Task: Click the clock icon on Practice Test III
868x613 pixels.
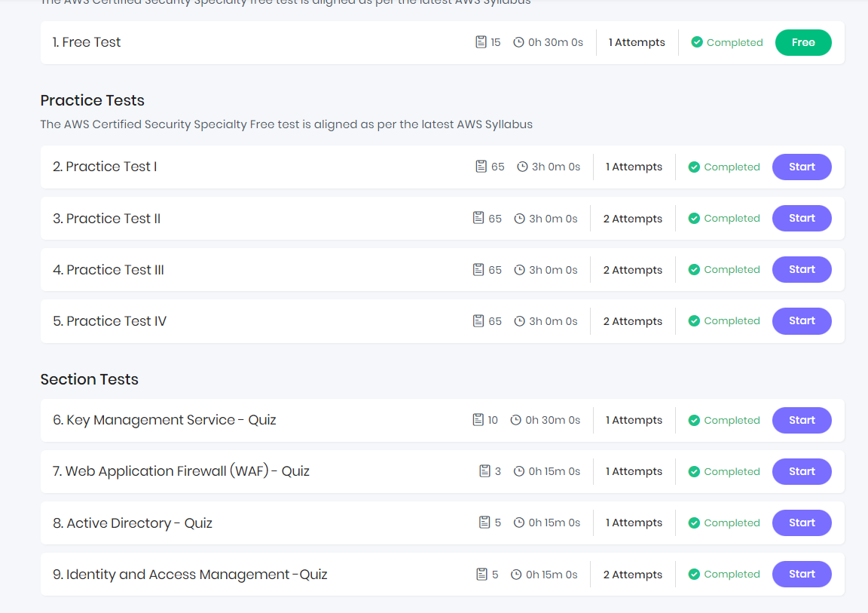Action: point(519,270)
